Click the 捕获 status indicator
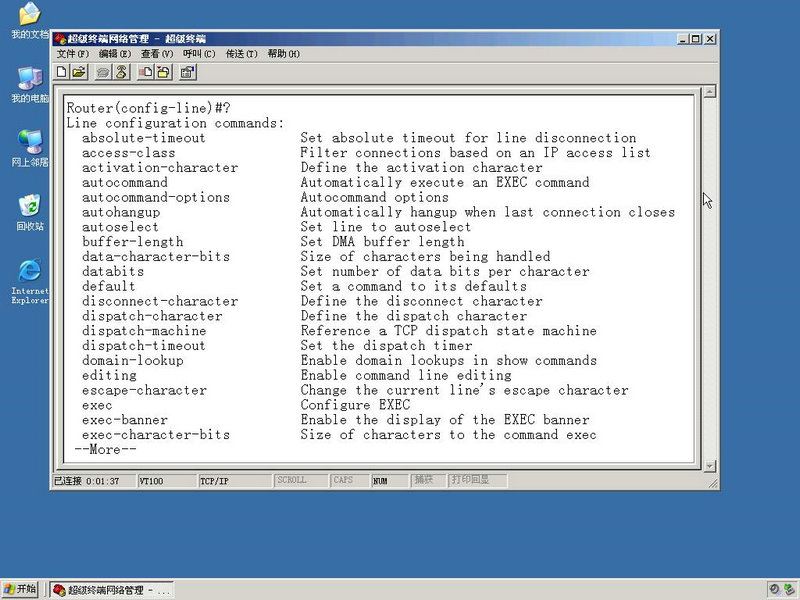Image resolution: width=800 pixels, height=600 pixels. [429, 480]
